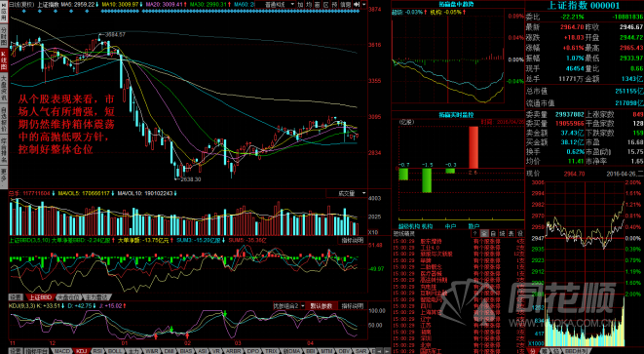Click the tab scroll right arrow at bottom
644x354 pixels.
coord(387,351)
